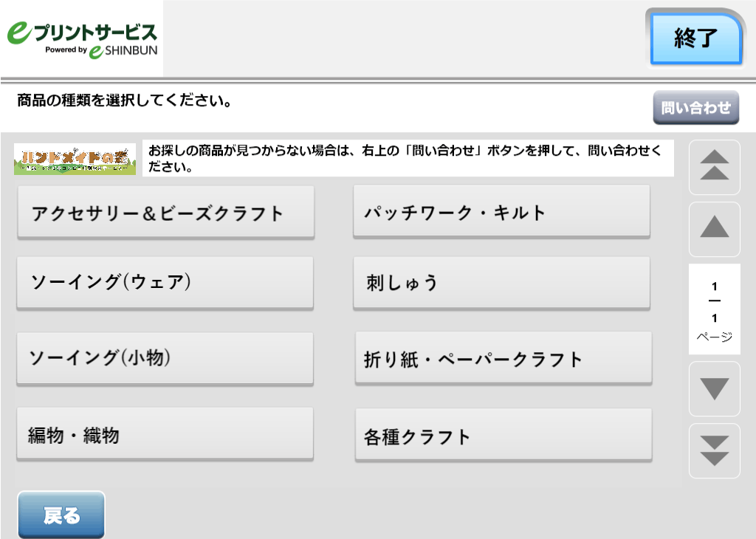Viewport: 756px width, 539px height.
Task: Open the 問い合わせ inquiry screen
Action: 695,107
